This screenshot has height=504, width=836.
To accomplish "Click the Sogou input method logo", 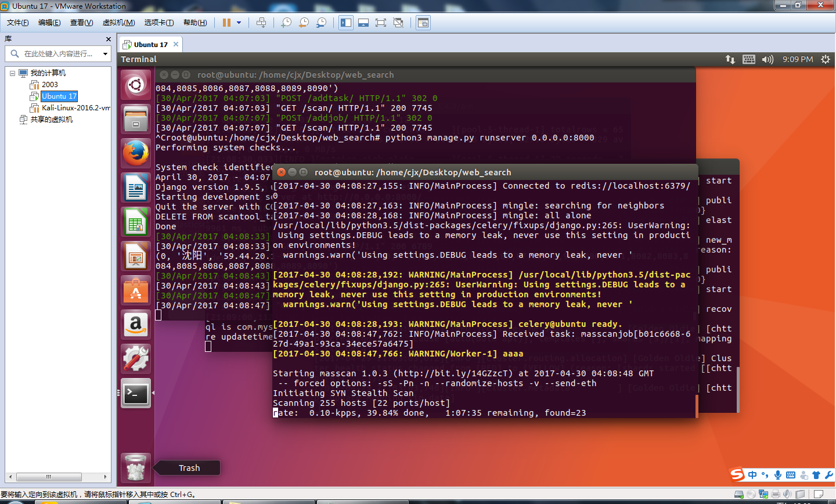I will pos(737,475).
